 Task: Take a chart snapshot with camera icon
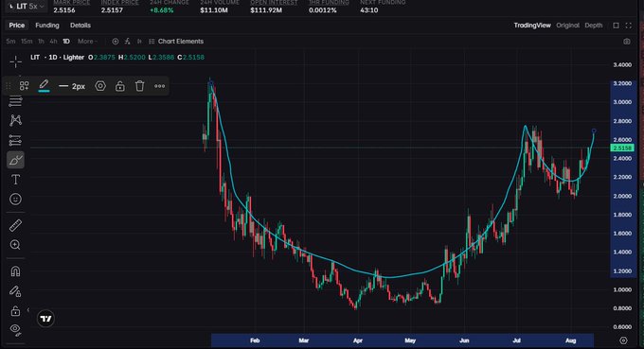pyautogui.click(x=627, y=42)
